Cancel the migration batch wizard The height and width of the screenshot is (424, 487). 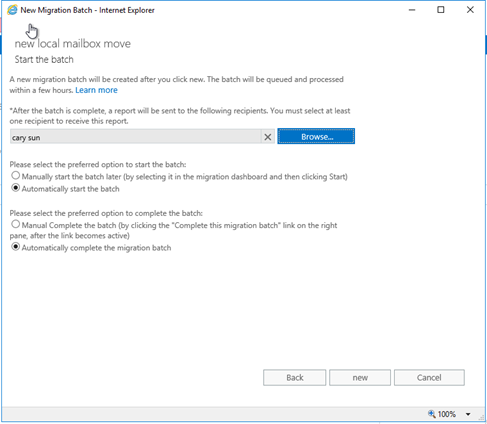coord(429,378)
